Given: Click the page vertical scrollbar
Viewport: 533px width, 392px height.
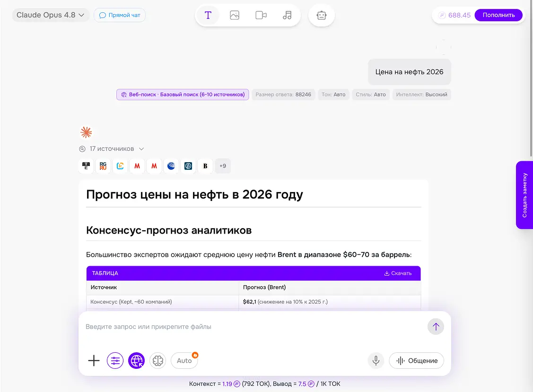Looking at the screenshot, I should pos(531,78).
